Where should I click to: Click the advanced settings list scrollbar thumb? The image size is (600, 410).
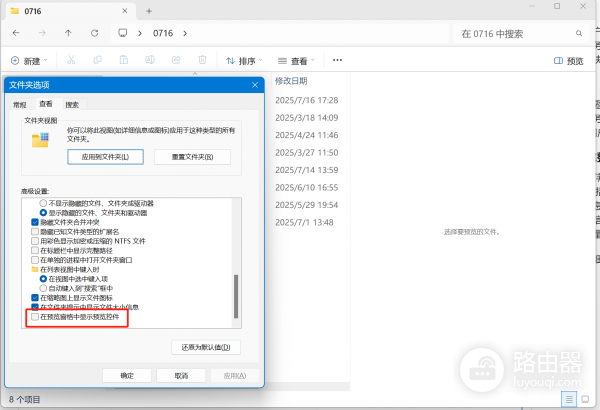(x=236, y=296)
